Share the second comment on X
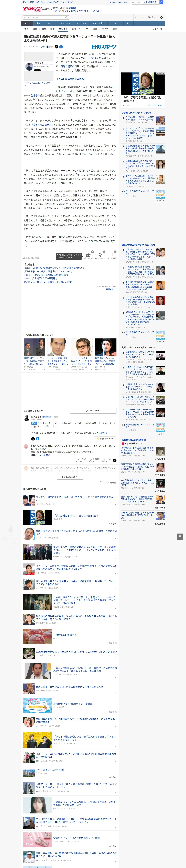 click(x=115, y=460)
